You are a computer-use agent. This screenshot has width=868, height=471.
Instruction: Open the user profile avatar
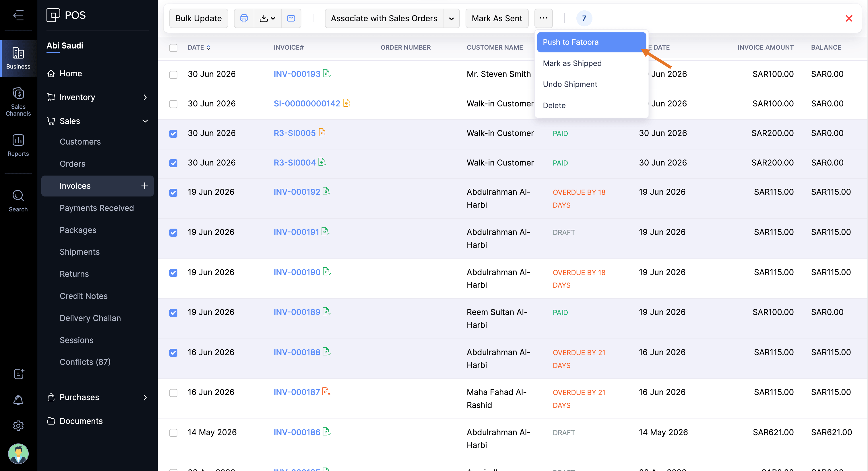click(x=18, y=454)
